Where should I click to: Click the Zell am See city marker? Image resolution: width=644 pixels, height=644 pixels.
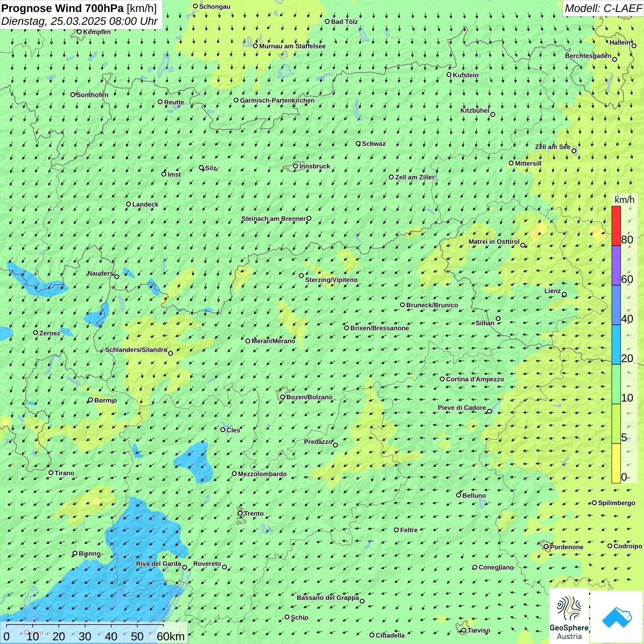(x=574, y=150)
